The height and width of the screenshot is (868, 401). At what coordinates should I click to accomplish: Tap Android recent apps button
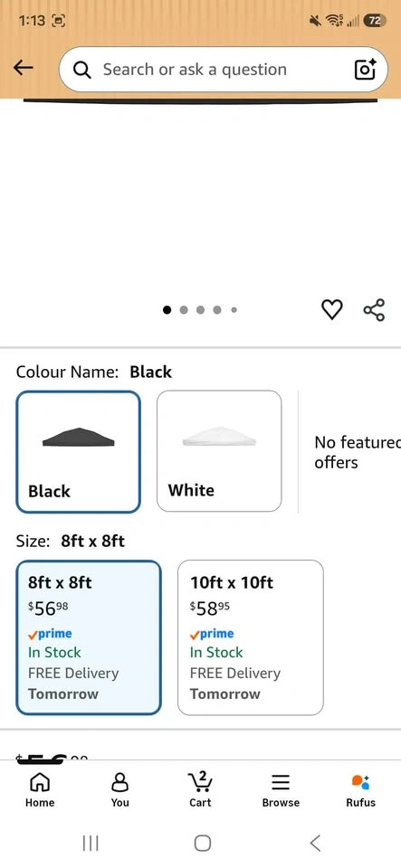click(x=91, y=843)
